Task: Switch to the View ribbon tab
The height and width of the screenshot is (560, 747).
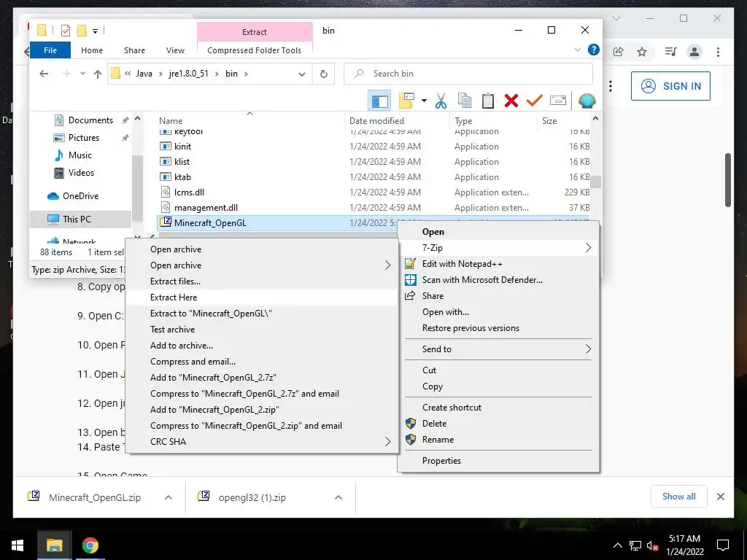Action: 175,50
